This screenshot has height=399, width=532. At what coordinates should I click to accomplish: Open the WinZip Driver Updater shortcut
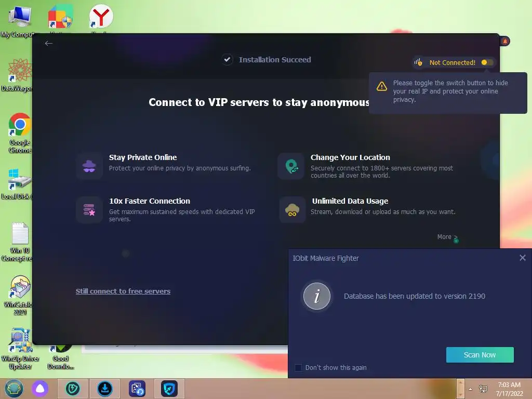[20, 348]
